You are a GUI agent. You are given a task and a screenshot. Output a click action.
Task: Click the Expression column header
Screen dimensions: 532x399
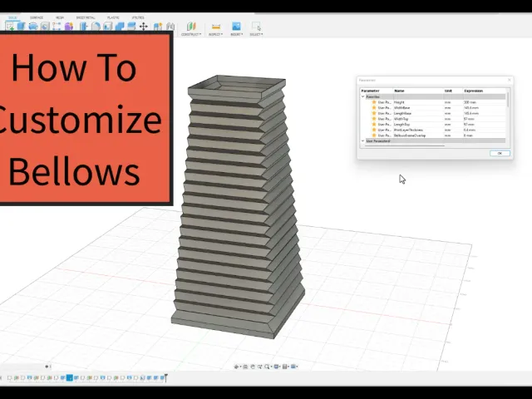(474, 91)
